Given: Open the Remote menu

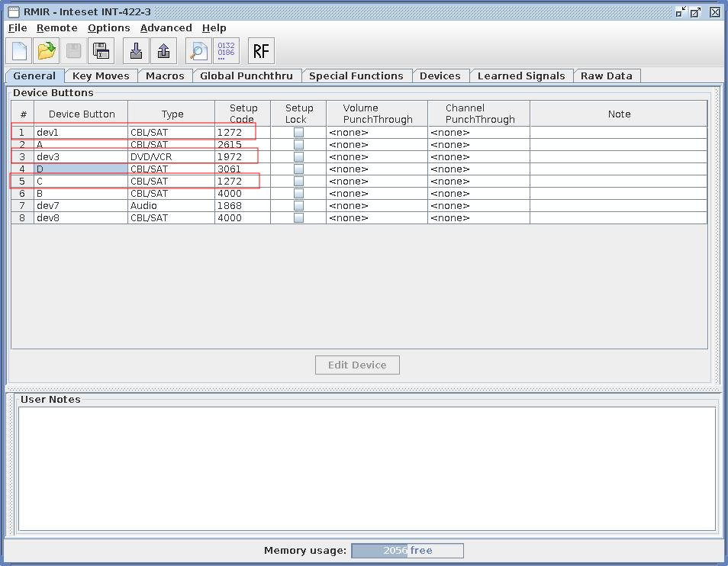Looking at the screenshot, I should coord(56,27).
